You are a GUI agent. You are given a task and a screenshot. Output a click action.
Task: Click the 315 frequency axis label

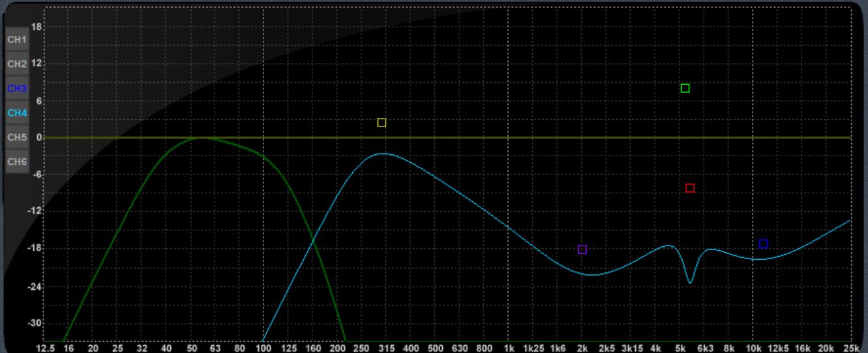coord(385,348)
